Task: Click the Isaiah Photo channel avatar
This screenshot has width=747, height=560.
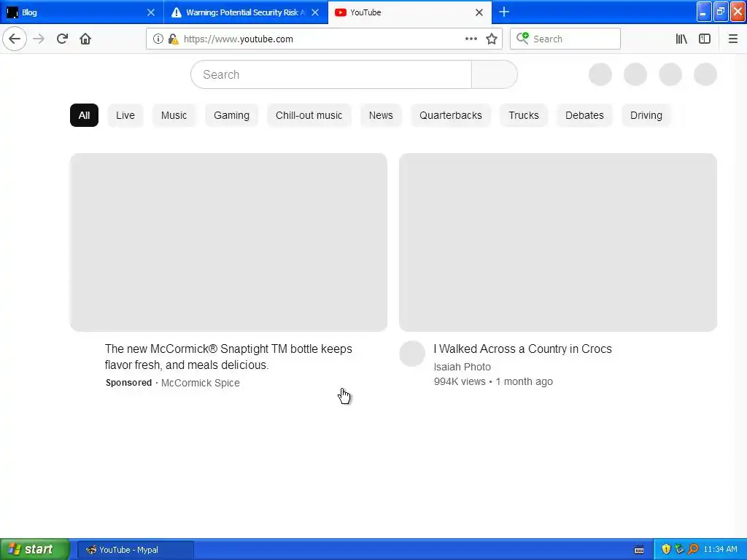Action: pos(412,354)
